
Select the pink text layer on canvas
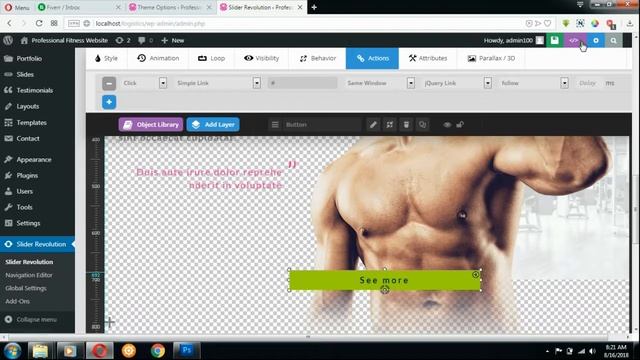210,178
